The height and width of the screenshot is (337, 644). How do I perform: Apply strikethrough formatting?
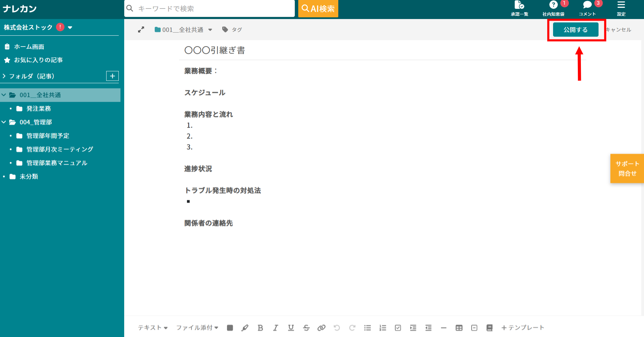point(306,327)
